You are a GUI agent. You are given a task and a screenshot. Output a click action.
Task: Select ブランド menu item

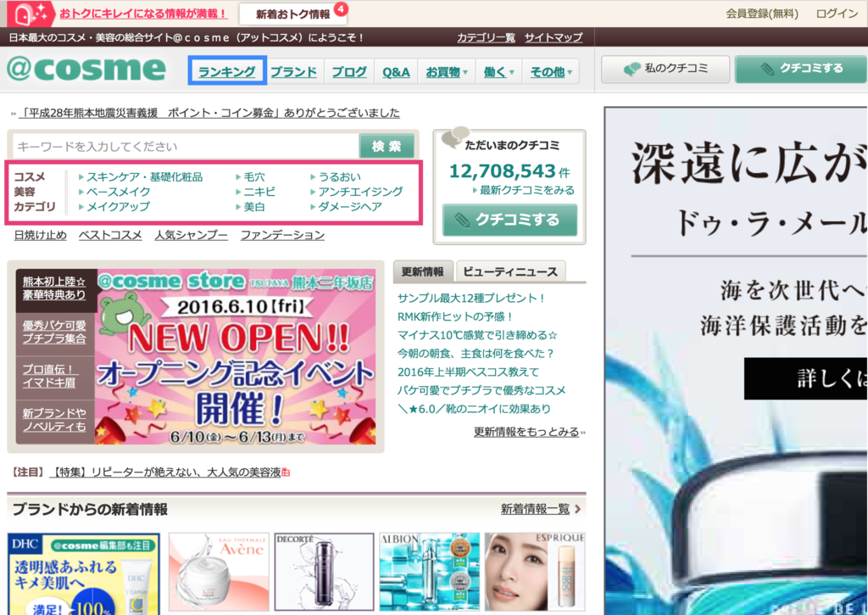[294, 72]
